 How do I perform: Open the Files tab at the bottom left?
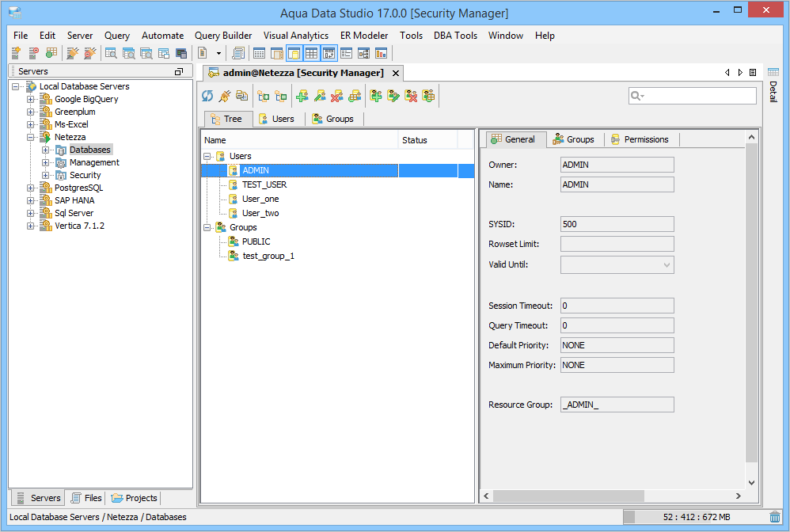(x=86, y=498)
